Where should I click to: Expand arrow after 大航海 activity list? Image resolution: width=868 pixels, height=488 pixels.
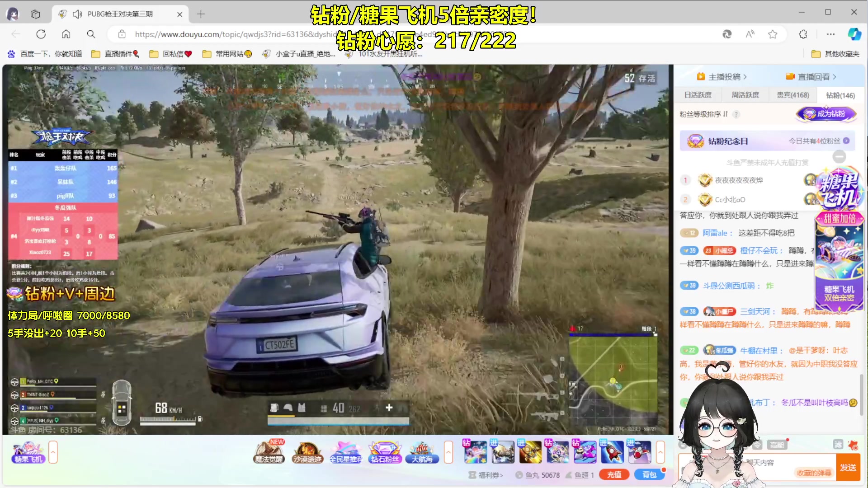click(x=448, y=452)
